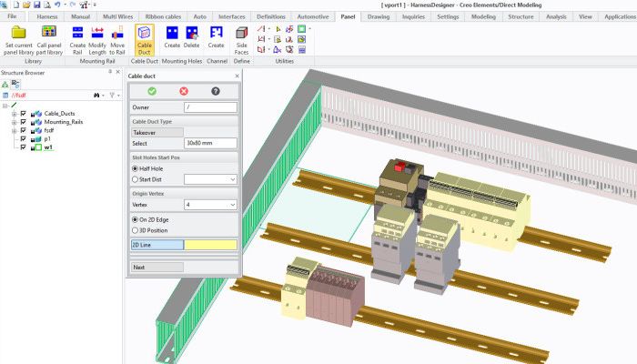Click the yellow 2D Line field

[210, 244]
